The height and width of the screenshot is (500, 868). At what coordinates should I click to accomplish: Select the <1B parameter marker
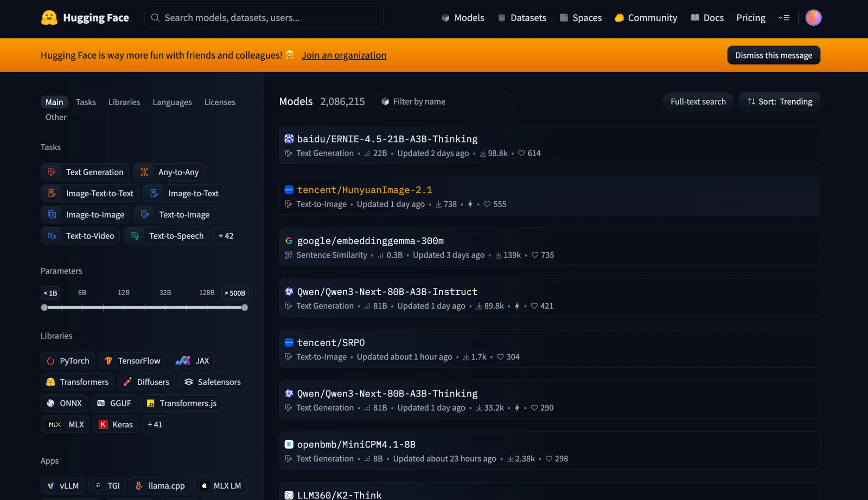click(50, 293)
